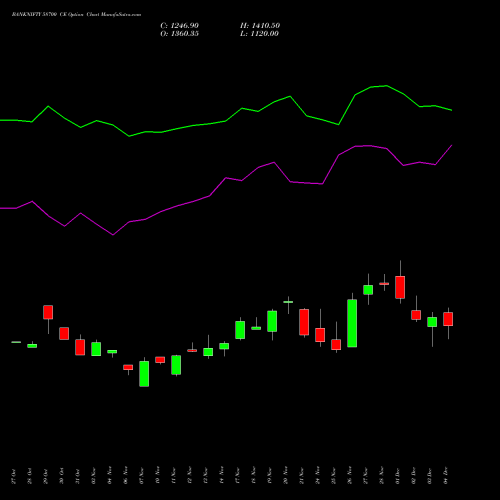500x500 pixels.
Task: Click the 27 Oct date label
Action: 14,476
